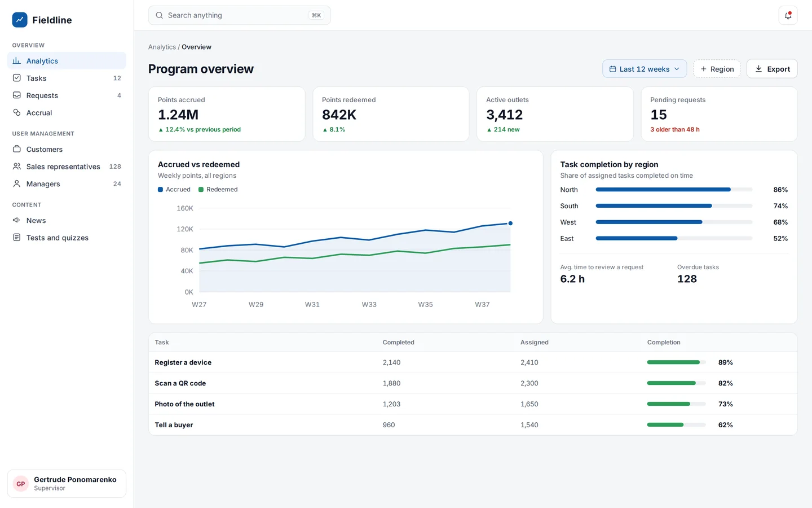Click the Managers person icon
This screenshot has width=812, height=508.
coord(17,183)
